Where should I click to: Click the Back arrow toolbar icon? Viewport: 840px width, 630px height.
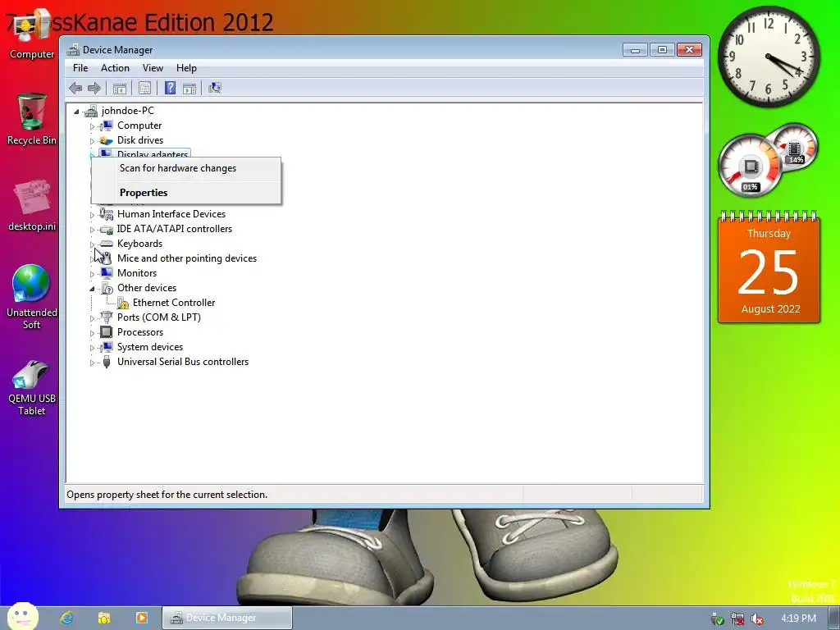coord(75,88)
